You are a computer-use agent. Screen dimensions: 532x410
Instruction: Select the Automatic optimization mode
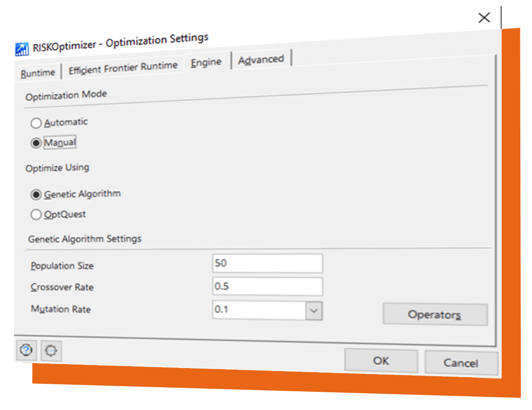coord(36,123)
